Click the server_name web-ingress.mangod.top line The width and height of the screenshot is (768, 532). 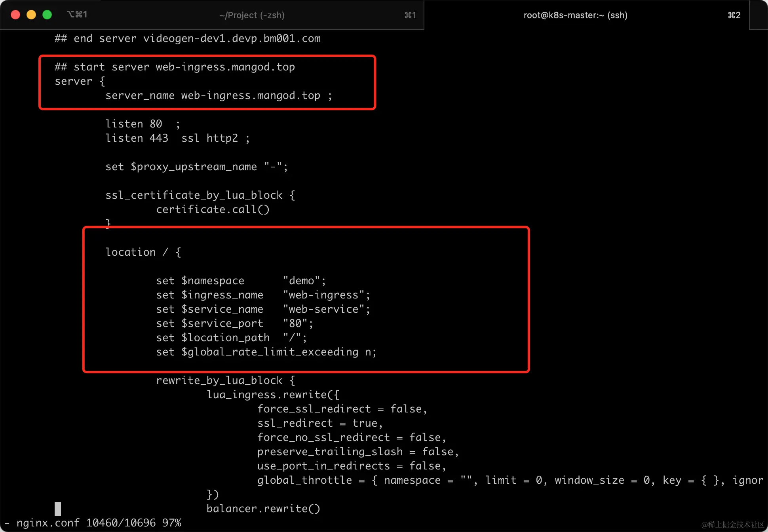point(219,95)
